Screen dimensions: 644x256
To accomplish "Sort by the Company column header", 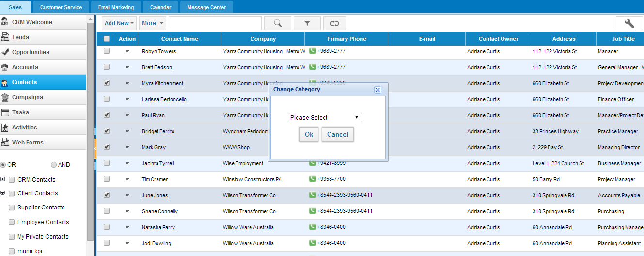I will (x=263, y=39).
